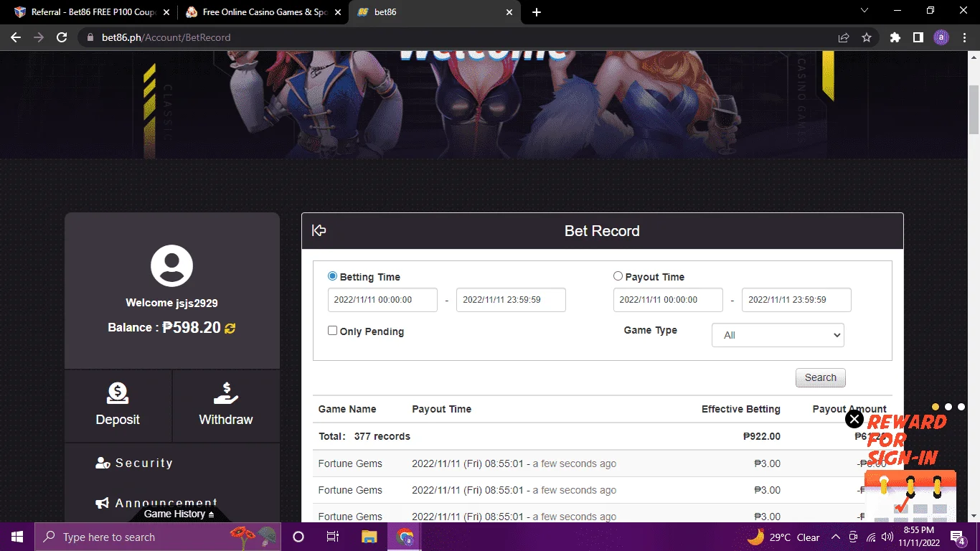Click the Welcome jsjs2929 text
The width and height of the screenshot is (980, 551).
(171, 303)
